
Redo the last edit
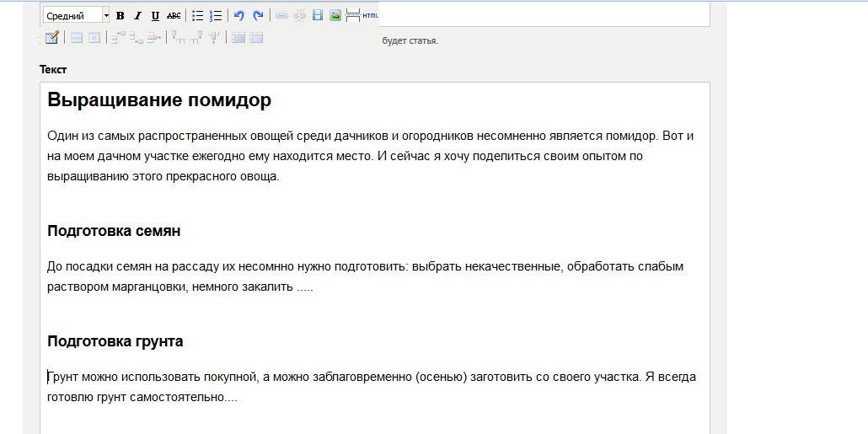tap(258, 15)
